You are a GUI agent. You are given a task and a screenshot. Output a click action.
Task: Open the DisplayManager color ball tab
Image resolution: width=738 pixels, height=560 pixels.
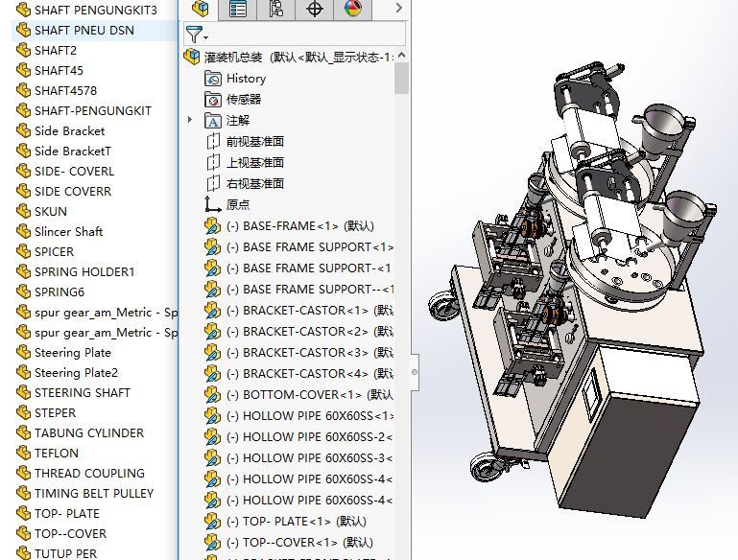353,10
